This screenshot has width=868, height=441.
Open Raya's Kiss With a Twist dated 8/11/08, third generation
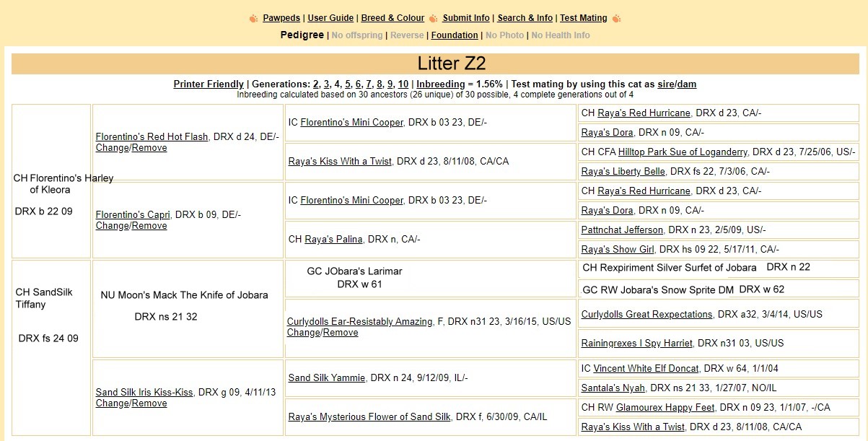(x=340, y=162)
